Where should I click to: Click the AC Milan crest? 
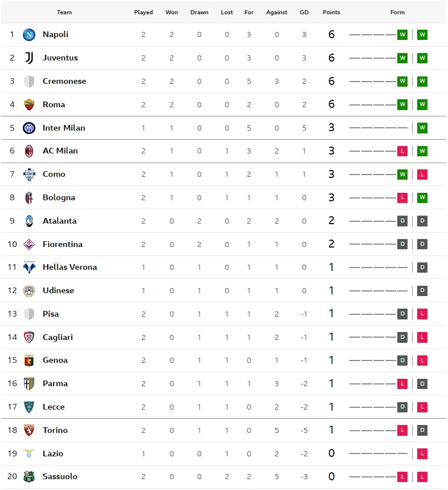point(29,151)
